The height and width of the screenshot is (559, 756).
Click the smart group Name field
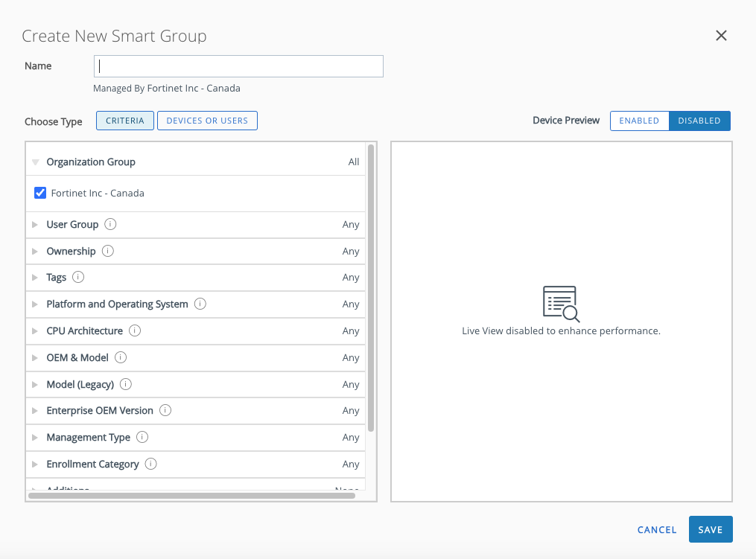pyautogui.click(x=238, y=66)
